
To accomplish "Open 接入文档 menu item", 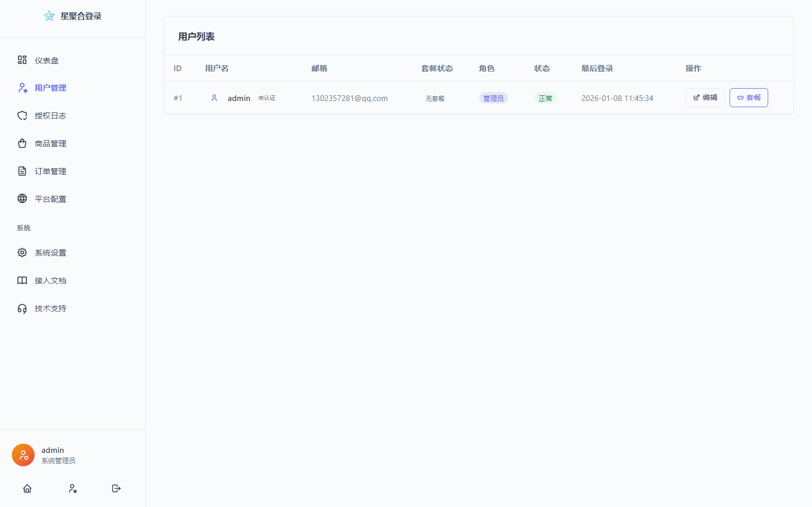I will 51,281.
